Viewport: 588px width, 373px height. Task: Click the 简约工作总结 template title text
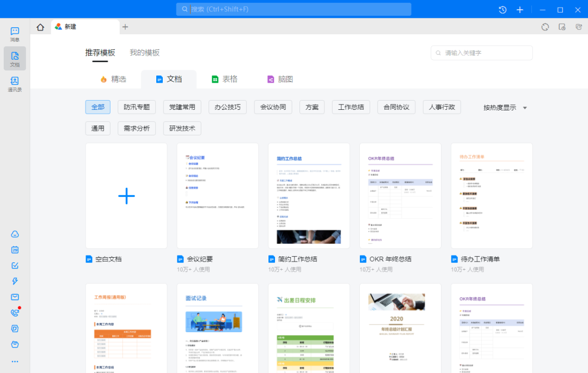[298, 259]
